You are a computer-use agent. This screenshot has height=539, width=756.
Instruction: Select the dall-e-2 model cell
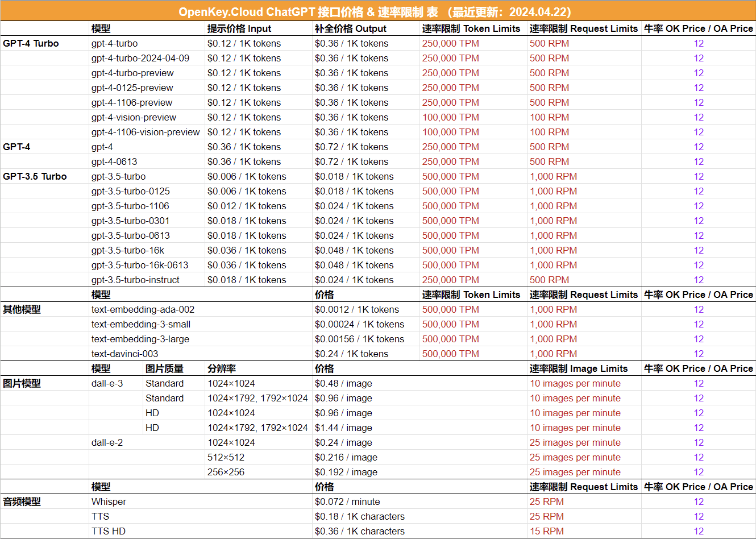(107, 442)
